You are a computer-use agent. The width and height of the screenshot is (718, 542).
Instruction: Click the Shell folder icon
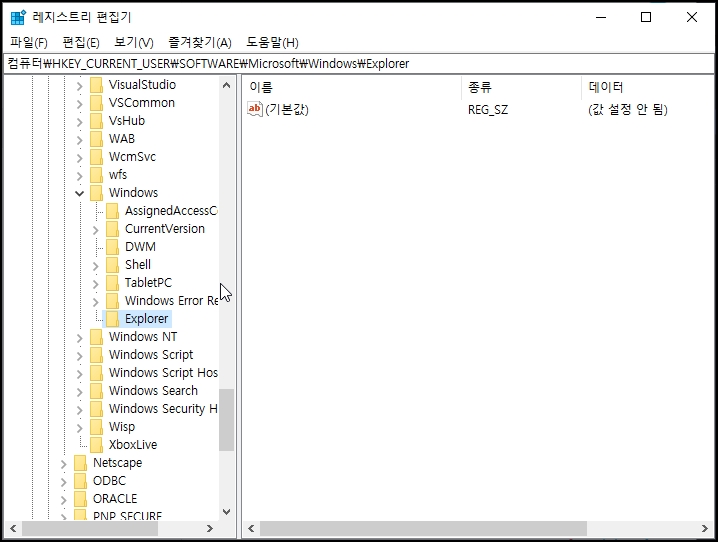point(113,265)
